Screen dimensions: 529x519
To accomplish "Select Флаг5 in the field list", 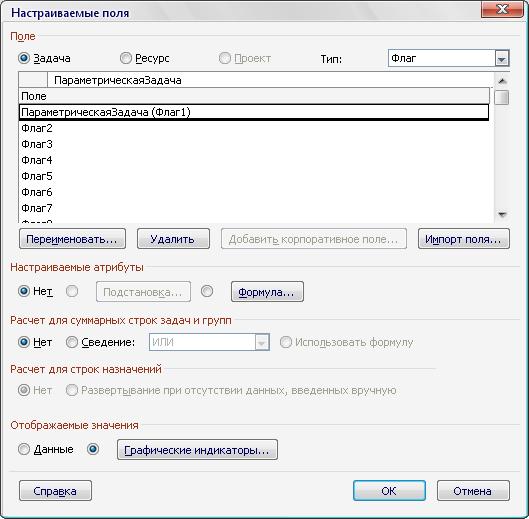I will coord(254,176).
